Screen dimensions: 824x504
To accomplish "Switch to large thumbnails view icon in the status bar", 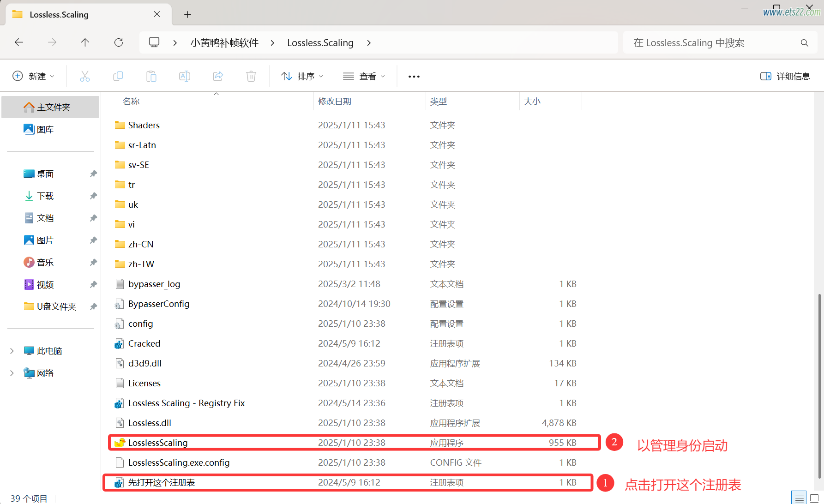I will tap(814, 498).
